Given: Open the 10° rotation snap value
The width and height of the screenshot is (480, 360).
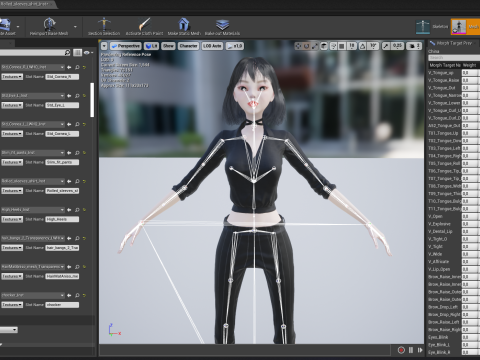Looking at the screenshot, I should click(x=373, y=46).
